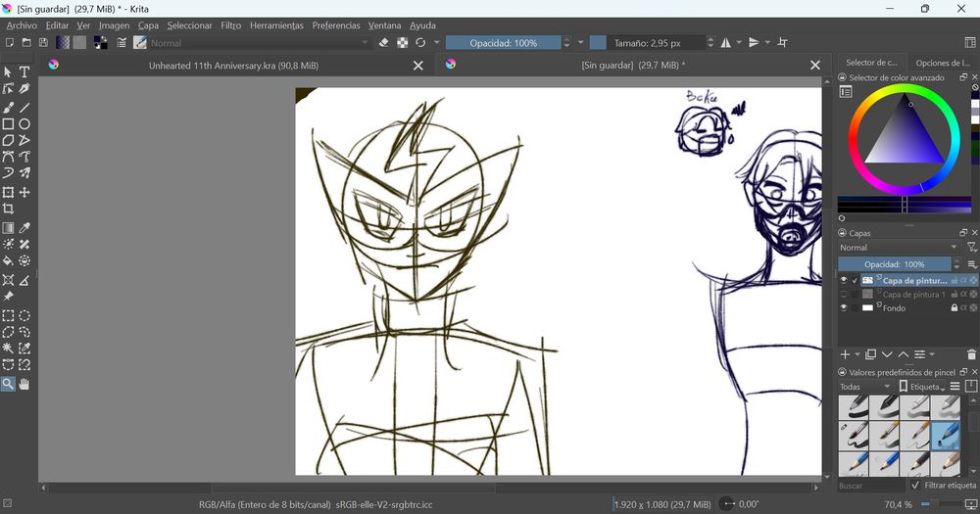Switch to Unhearted 11th Anniversary.kra document tab
980x514 pixels.
pos(233,66)
